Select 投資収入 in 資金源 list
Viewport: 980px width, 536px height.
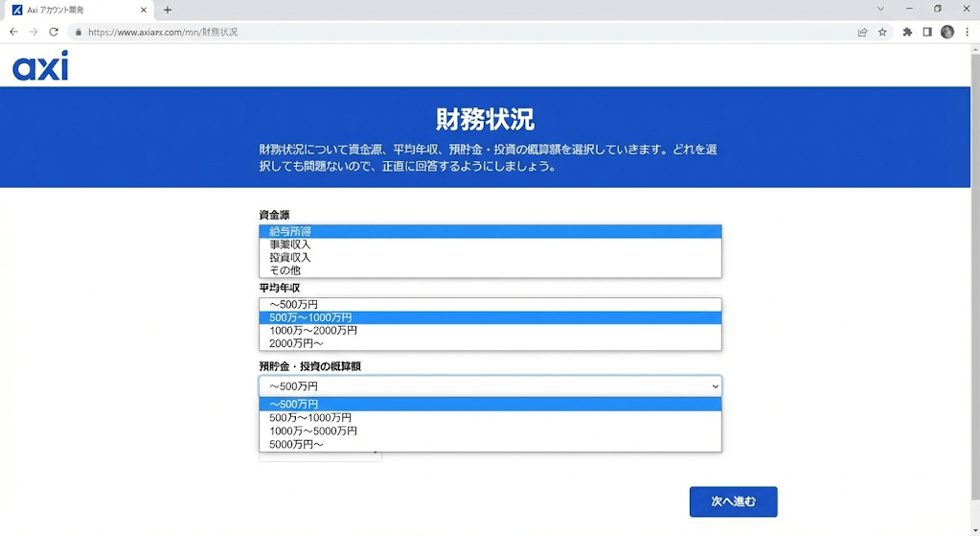click(290, 257)
